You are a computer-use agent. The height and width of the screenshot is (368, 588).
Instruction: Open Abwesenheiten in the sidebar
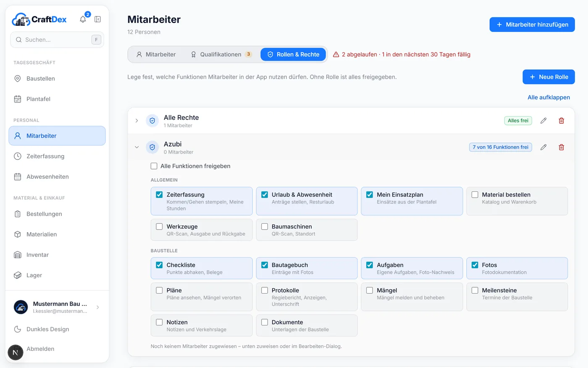click(x=57, y=177)
